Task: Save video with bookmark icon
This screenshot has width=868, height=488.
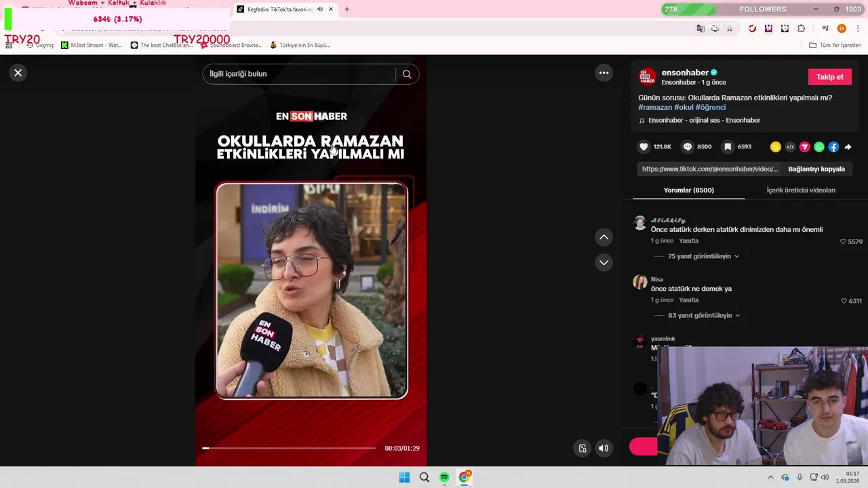Action: tap(728, 146)
